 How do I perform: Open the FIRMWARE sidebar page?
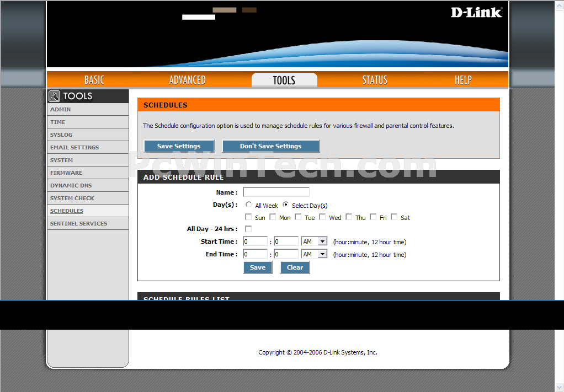click(x=88, y=173)
